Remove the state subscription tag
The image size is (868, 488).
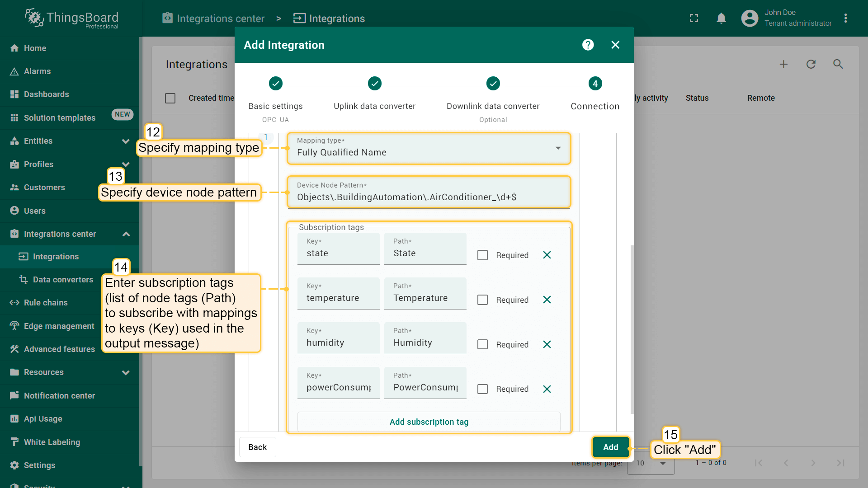tap(547, 255)
